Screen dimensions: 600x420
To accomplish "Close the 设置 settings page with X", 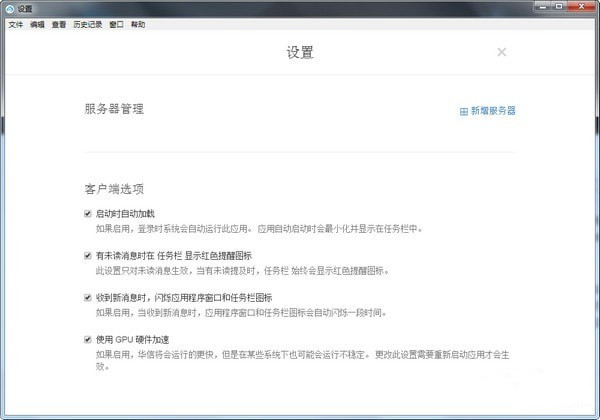I will (502, 52).
